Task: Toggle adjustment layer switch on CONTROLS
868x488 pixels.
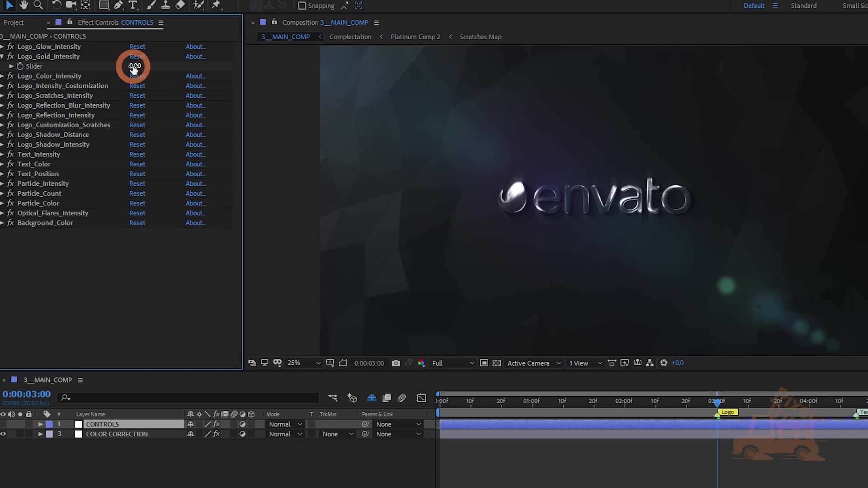Action: (242, 424)
